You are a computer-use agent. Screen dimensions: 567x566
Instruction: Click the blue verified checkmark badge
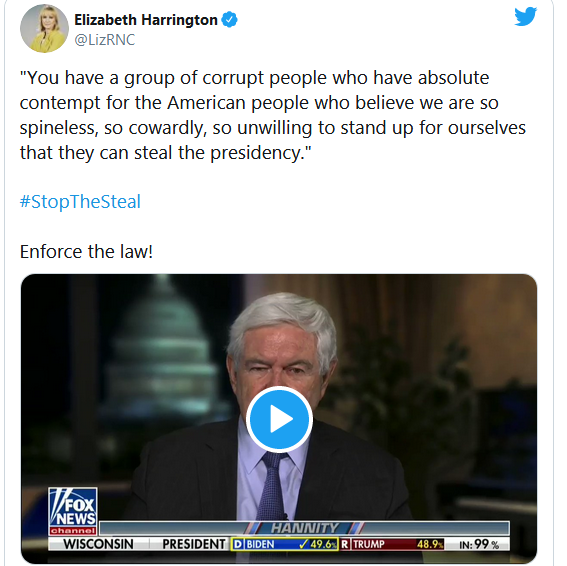229,20
